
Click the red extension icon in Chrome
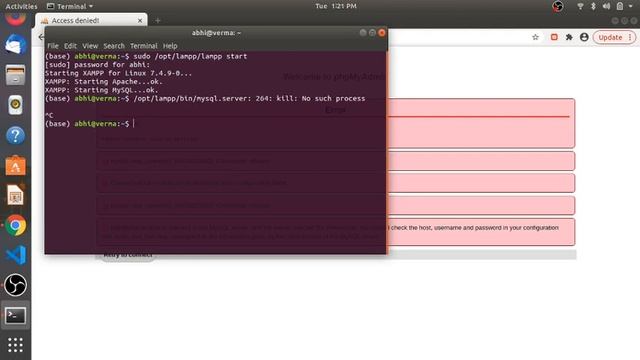pos(554,37)
